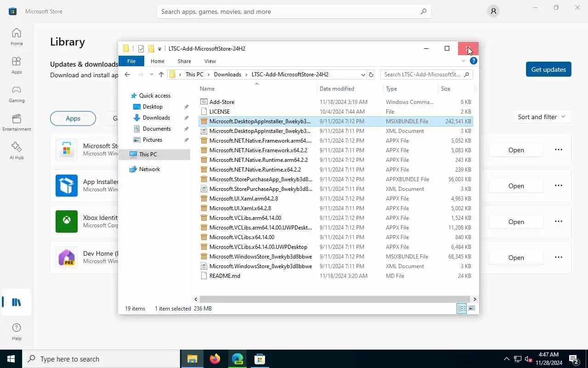The image size is (588, 368).
Task: Sort files by Date modified column
Action: point(349,89)
